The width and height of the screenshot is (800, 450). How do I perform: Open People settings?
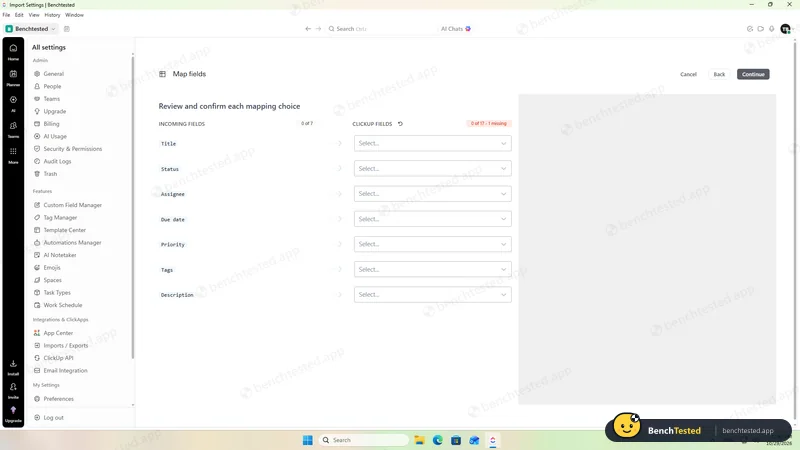click(x=52, y=86)
